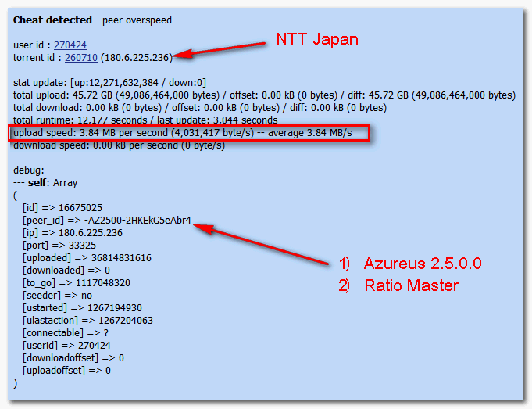
Task: Select the 'Cheat detected' heading text
Action: click(x=52, y=20)
